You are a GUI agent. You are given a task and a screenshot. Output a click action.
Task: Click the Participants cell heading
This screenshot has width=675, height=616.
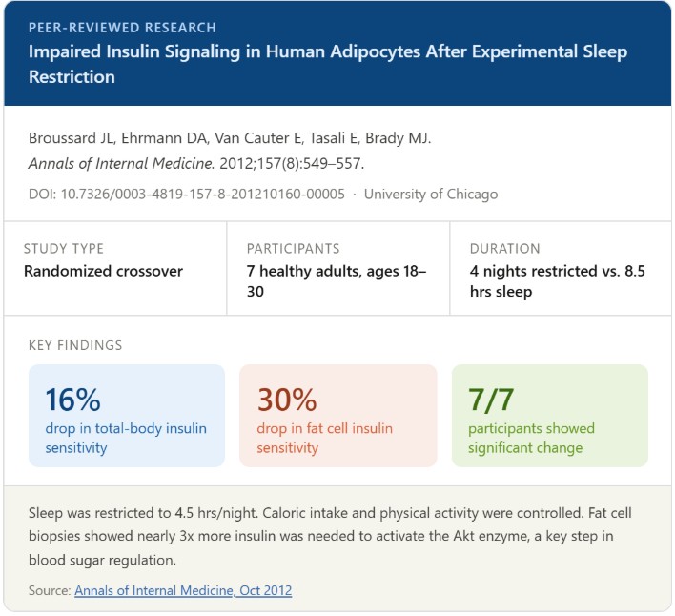[x=293, y=249]
